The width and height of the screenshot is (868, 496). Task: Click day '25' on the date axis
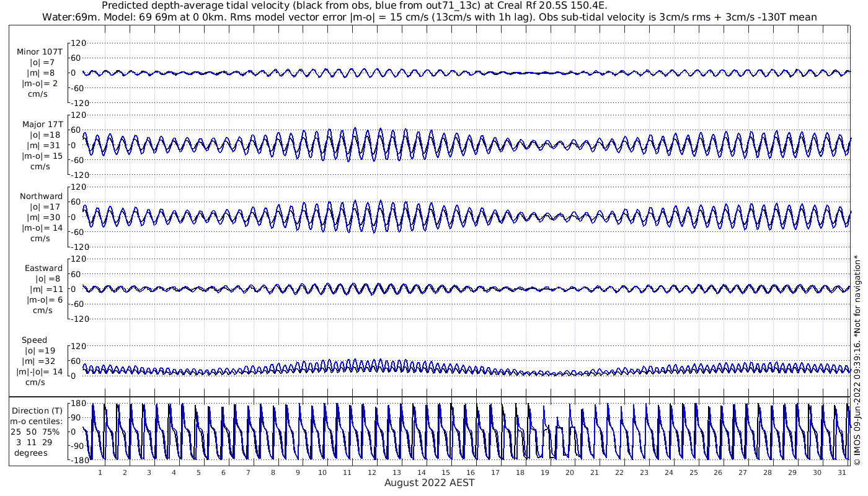[x=693, y=472]
